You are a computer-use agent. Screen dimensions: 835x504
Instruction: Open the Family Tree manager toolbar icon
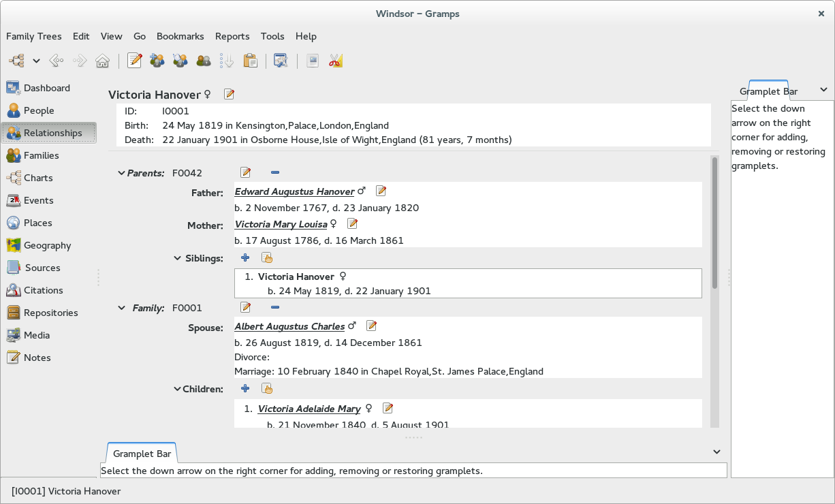coord(15,61)
